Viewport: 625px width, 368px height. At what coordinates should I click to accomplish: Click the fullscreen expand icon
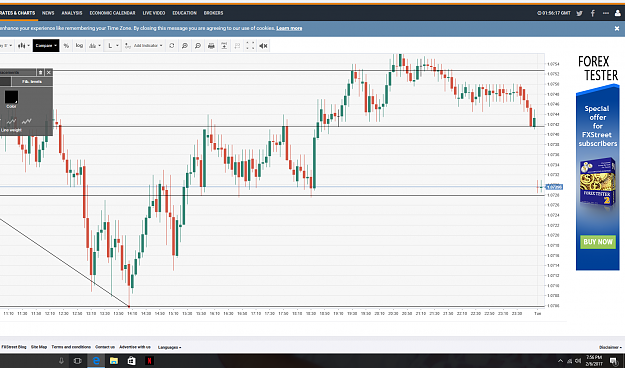click(250, 46)
